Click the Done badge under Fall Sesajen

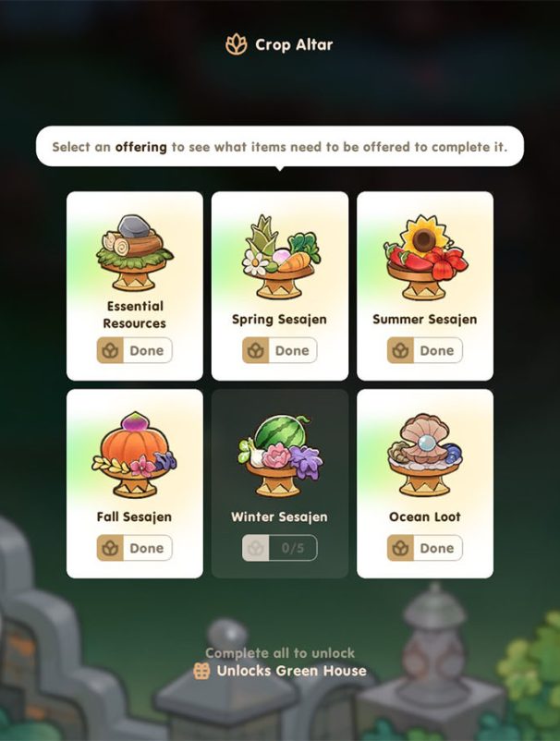click(135, 548)
